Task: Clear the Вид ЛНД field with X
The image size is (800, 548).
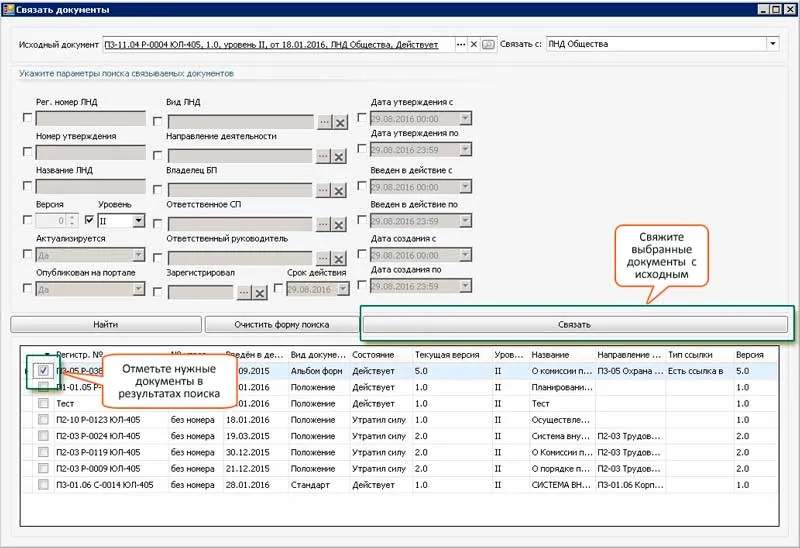Action: pos(340,121)
